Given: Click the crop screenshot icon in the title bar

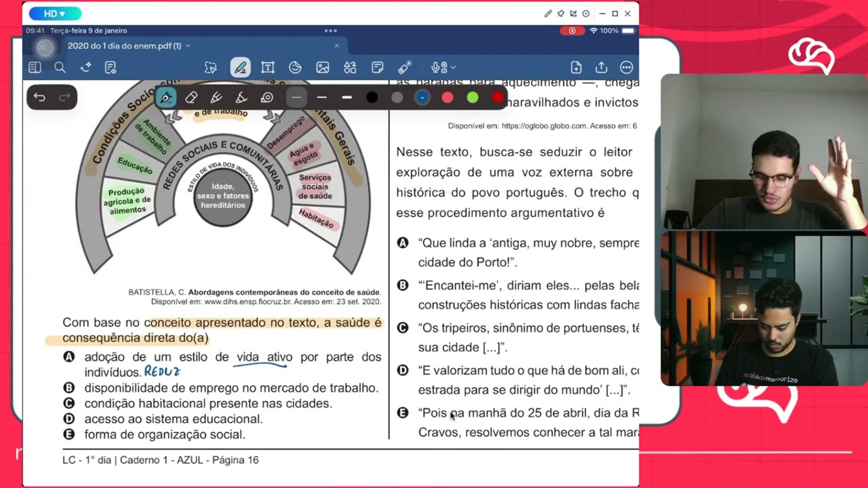Looking at the screenshot, I should [x=573, y=14].
